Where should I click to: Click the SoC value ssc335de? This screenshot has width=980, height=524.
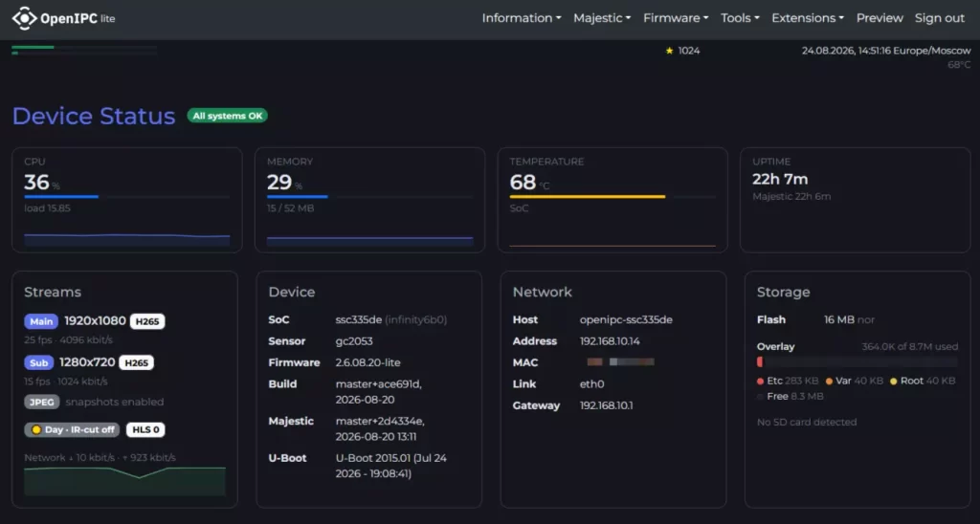[358, 319]
